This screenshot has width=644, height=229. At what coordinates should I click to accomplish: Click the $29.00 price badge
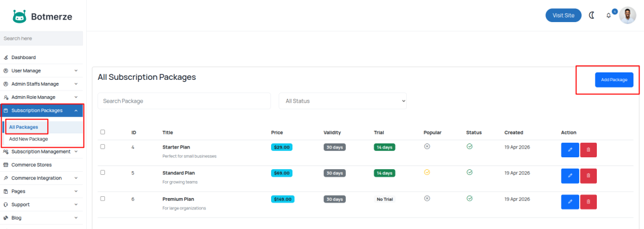pos(282,147)
